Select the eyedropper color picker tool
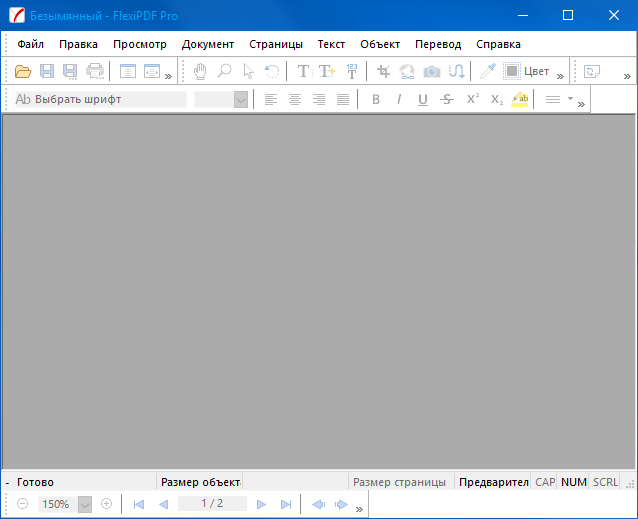 click(x=487, y=71)
